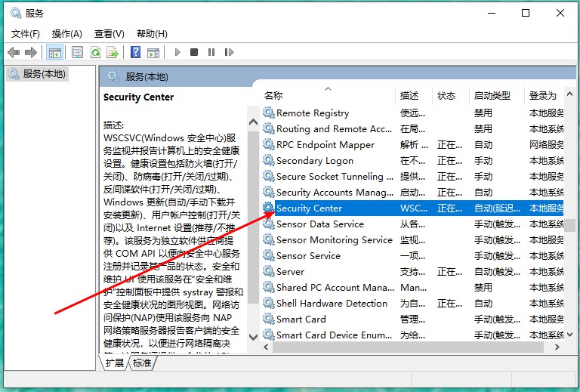580x392 pixels.
Task: Click the Services app icon in the title bar
Action: pos(16,14)
